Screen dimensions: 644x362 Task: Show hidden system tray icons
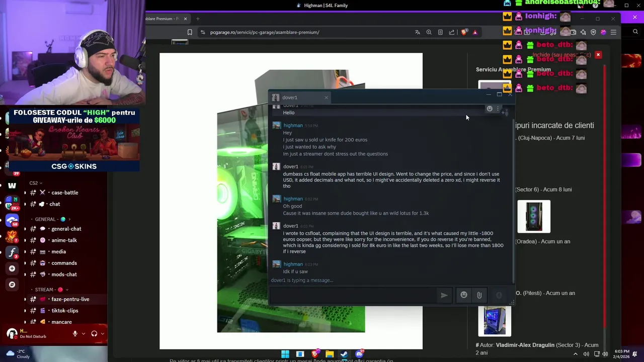576,354
